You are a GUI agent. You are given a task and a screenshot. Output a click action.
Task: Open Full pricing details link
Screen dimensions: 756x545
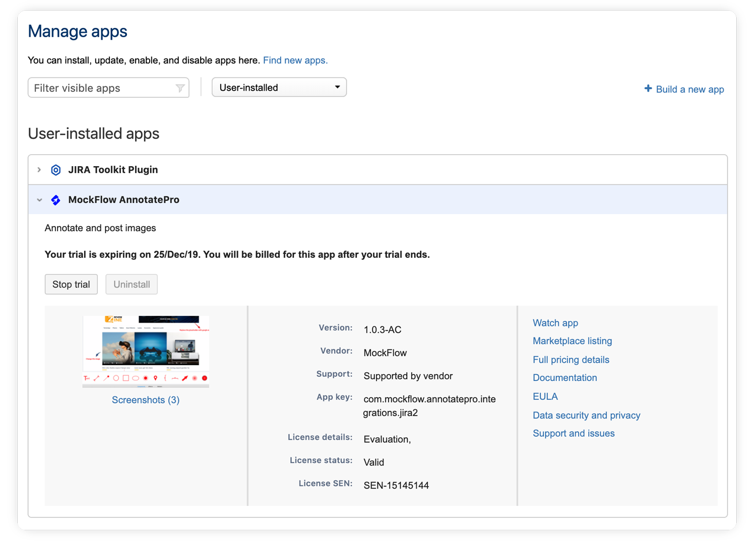[x=571, y=360]
